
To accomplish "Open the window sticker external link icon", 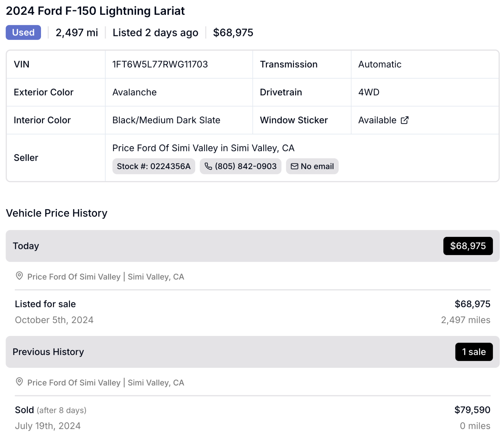I will pos(404,120).
